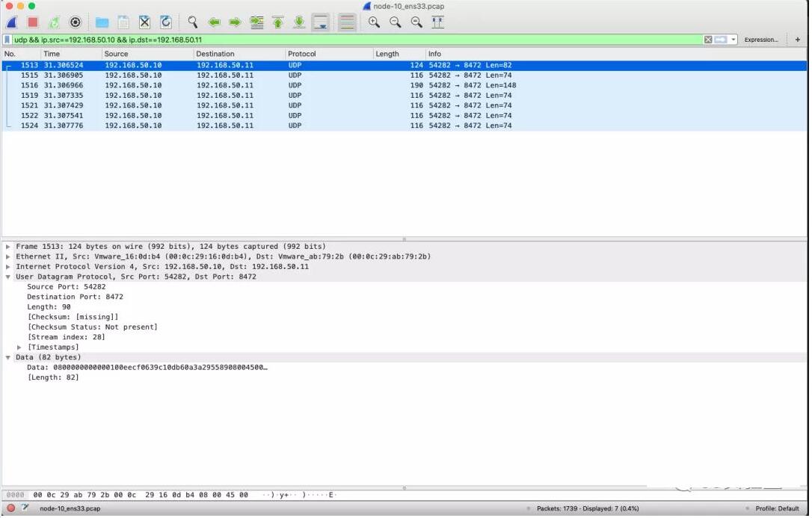This screenshot has height=518, width=812.
Task: Close this capture file (X document icon)
Action: coord(144,22)
